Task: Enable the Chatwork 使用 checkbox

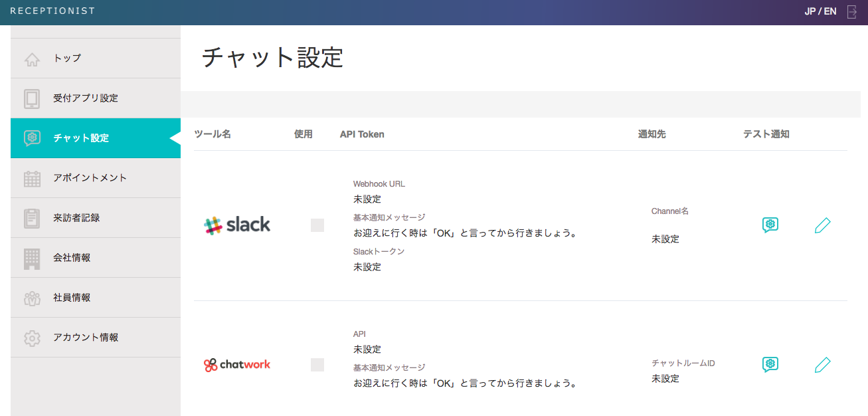Action: tap(317, 365)
